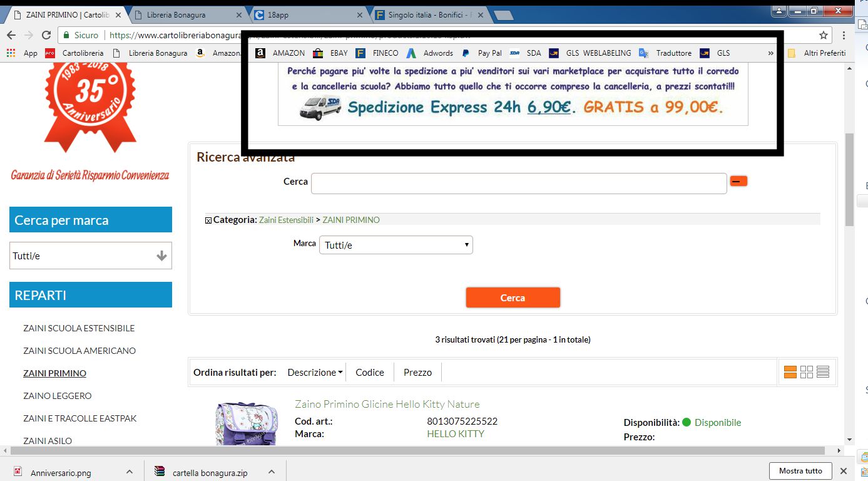Open the Chrome three-dot menu

pyautogui.click(x=844, y=35)
